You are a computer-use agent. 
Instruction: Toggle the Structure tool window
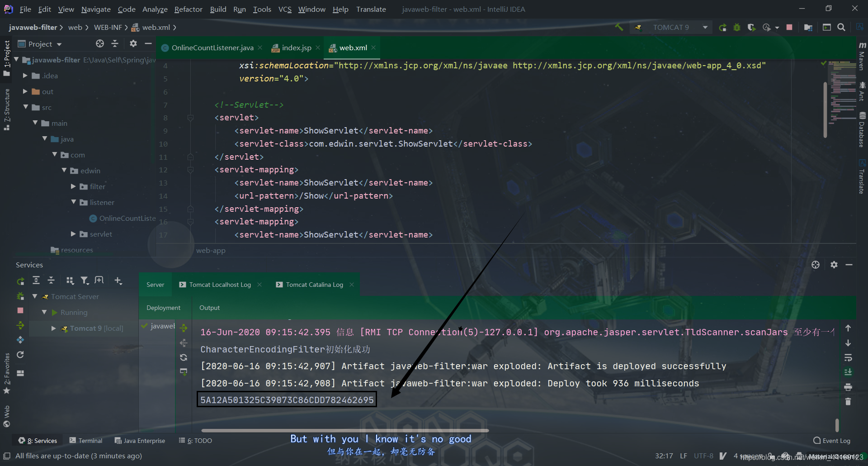(7, 109)
